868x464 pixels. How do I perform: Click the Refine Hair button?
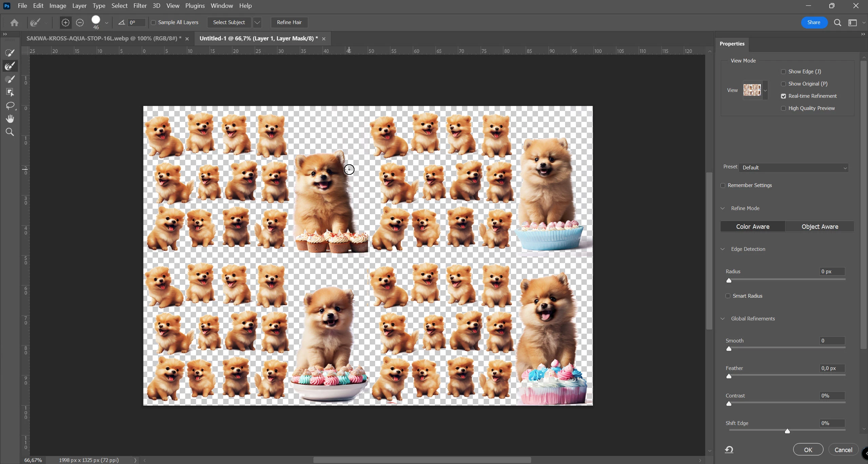(289, 22)
